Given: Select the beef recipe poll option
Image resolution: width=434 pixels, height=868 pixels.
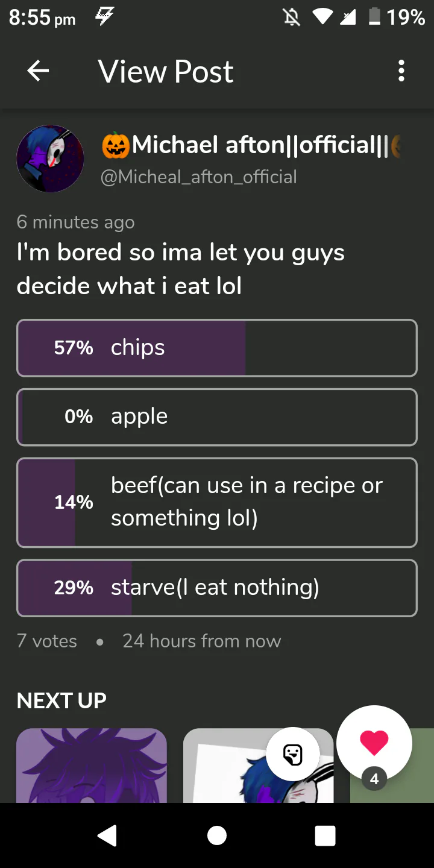Looking at the screenshot, I should point(217,502).
